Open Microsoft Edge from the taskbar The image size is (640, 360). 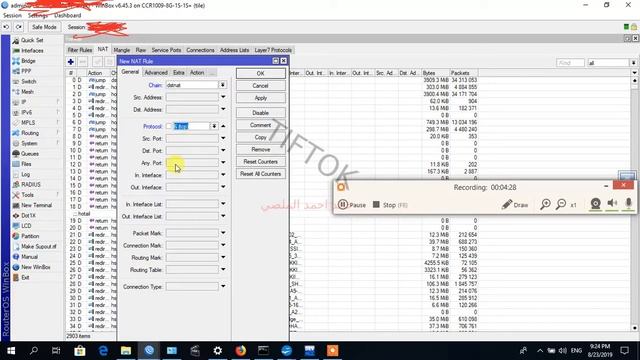pos(103,351)
